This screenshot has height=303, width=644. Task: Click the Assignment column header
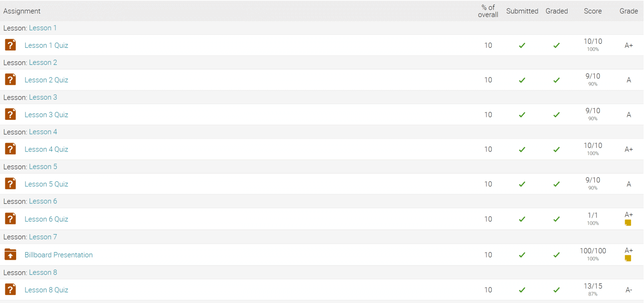pyautogui.click(x=22, y=11)
